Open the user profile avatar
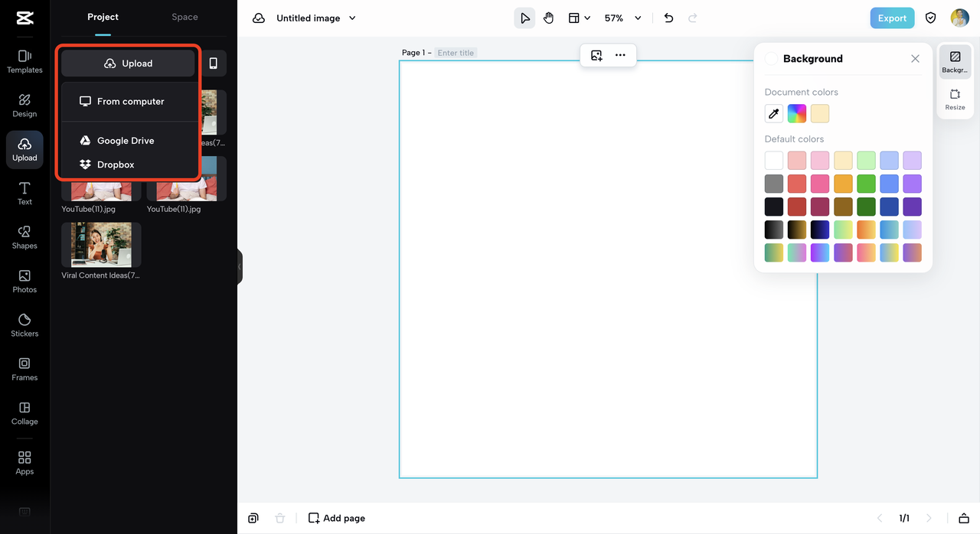The height and width of the screenshot is (534, 980). pos(960,18)
